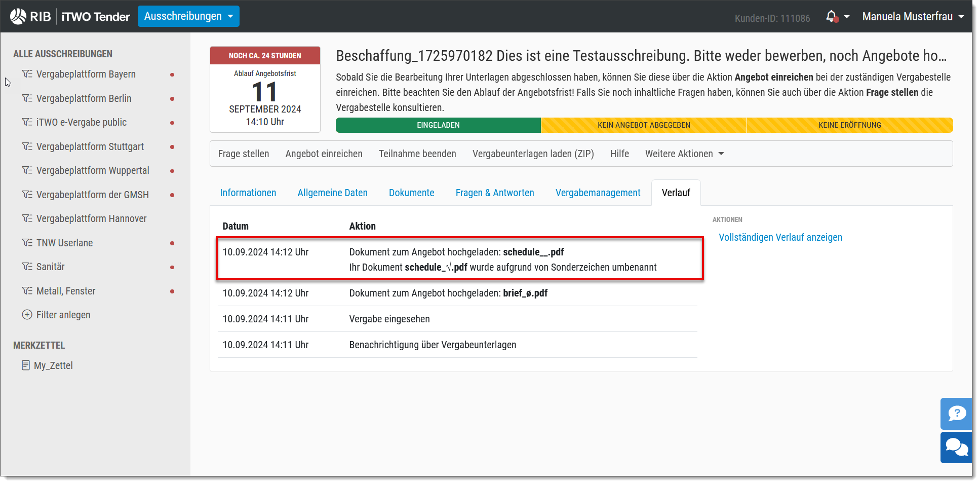
Task: Click the Datum column header
Action: coord(236,226)
